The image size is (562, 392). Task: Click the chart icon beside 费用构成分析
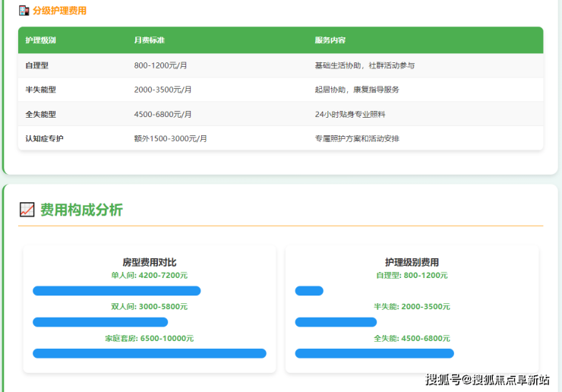[x=27, y=210]
